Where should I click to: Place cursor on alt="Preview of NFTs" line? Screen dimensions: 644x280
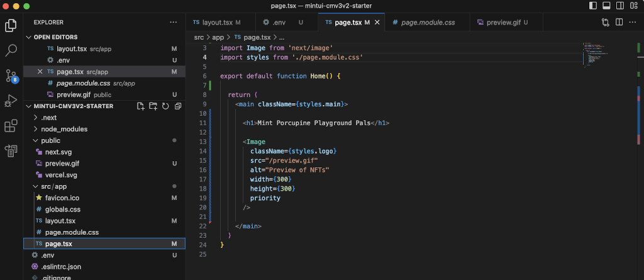point(289,171)
